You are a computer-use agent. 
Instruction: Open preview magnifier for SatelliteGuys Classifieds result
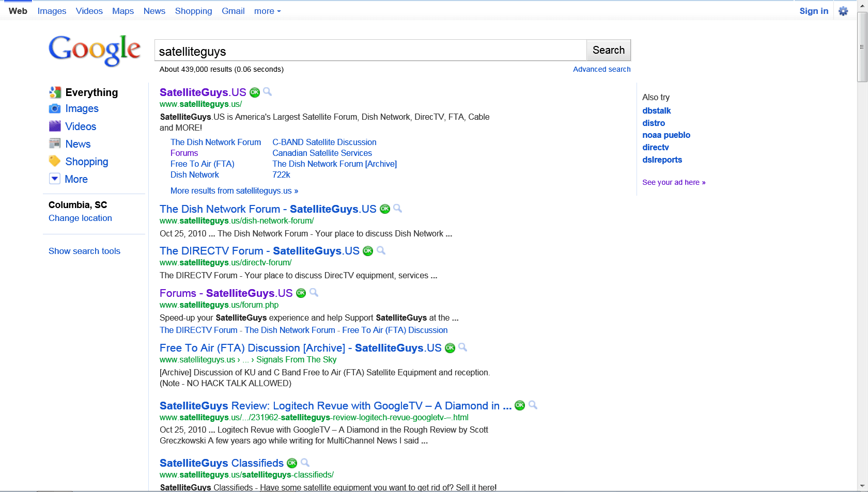(305, 463)
